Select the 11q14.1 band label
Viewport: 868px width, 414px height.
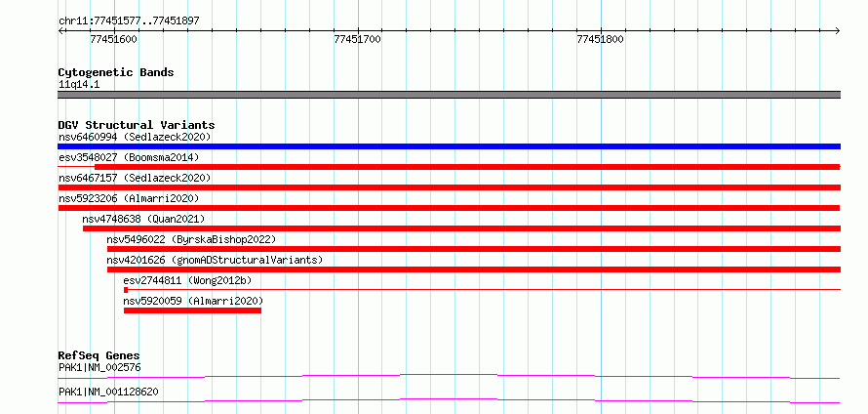[79, 85]
